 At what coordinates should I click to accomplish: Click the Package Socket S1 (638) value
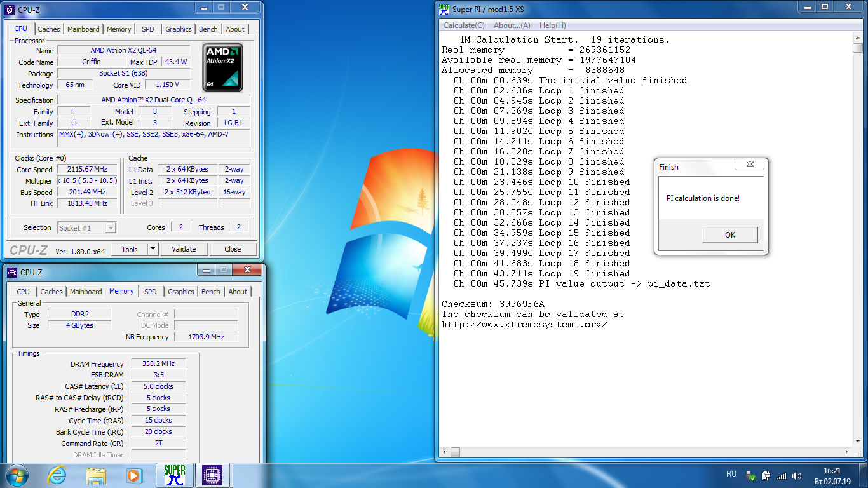pyautogui.click(x=123, y=73)
